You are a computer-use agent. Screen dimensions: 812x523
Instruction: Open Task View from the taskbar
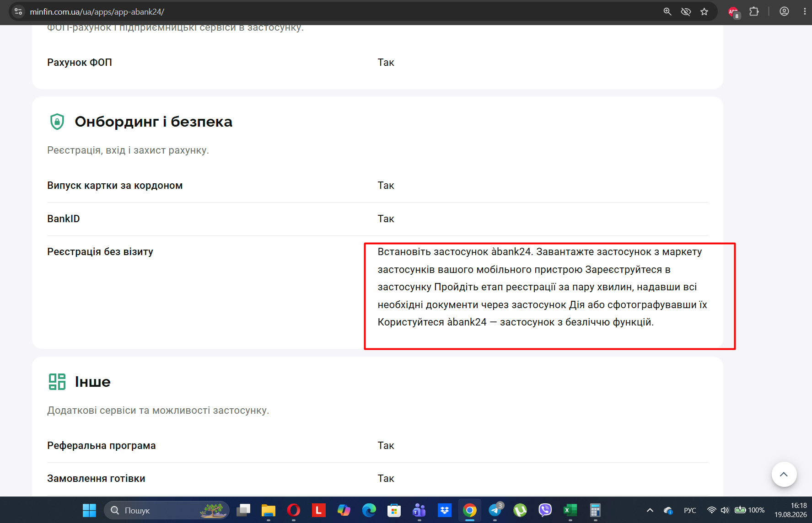tap(243, 510)
